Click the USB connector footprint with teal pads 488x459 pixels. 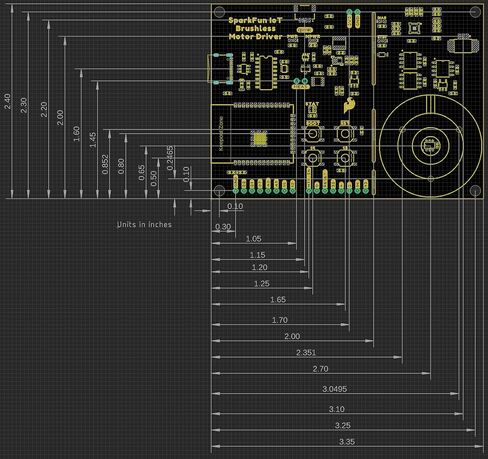(x=220, y=68)
